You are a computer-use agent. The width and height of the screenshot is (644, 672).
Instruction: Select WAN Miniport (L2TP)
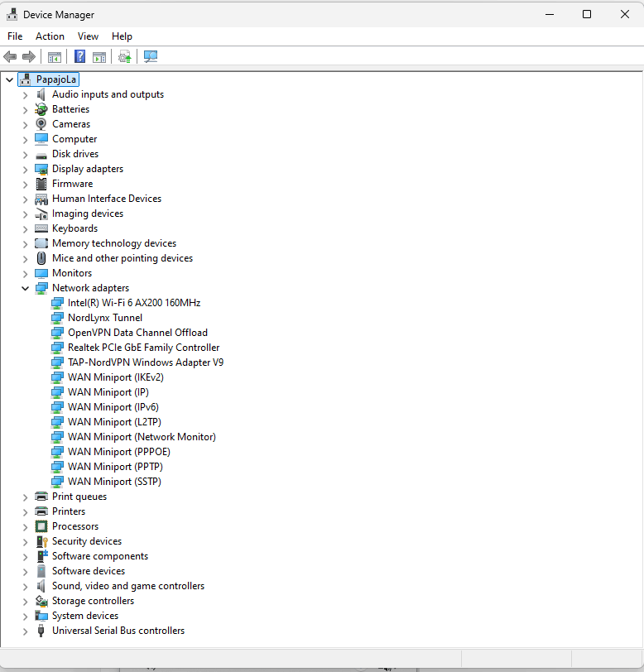pyautogui.click(x=114, y=422)
